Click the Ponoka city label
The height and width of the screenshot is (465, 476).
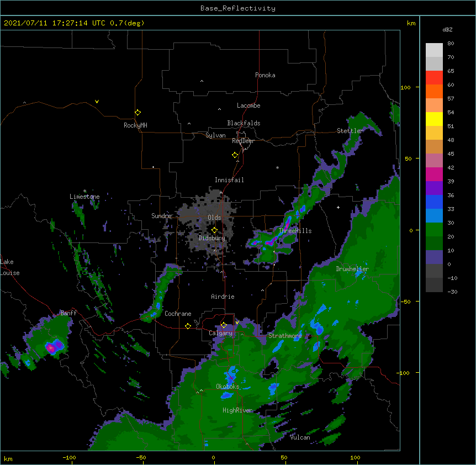[x=265, y=75]
